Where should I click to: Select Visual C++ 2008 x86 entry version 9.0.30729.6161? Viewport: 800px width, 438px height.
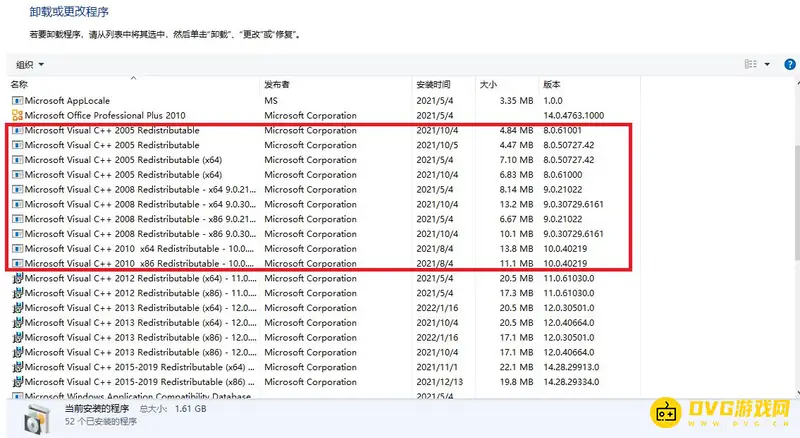click(112, 234)
